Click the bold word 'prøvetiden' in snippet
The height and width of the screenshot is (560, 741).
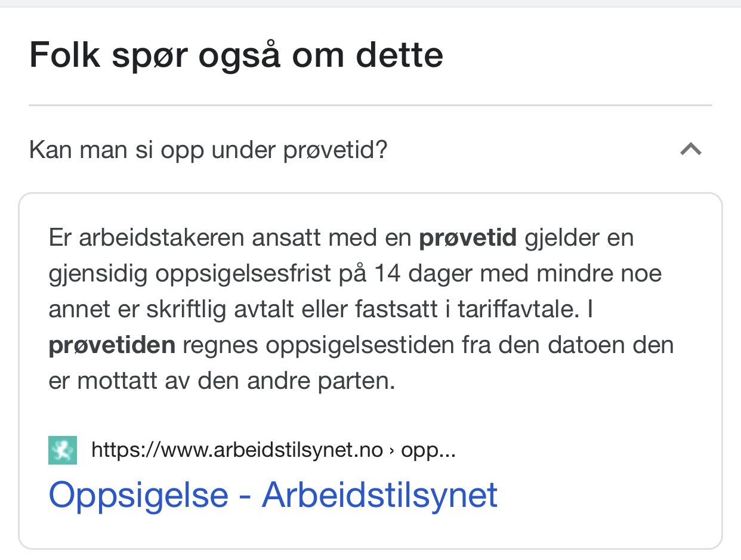112,345
